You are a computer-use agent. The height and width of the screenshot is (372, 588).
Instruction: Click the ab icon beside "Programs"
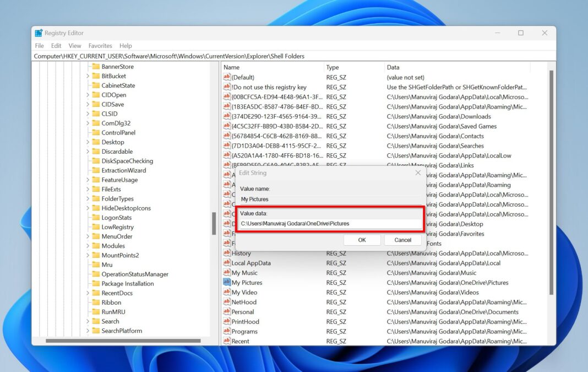point(226,331)
